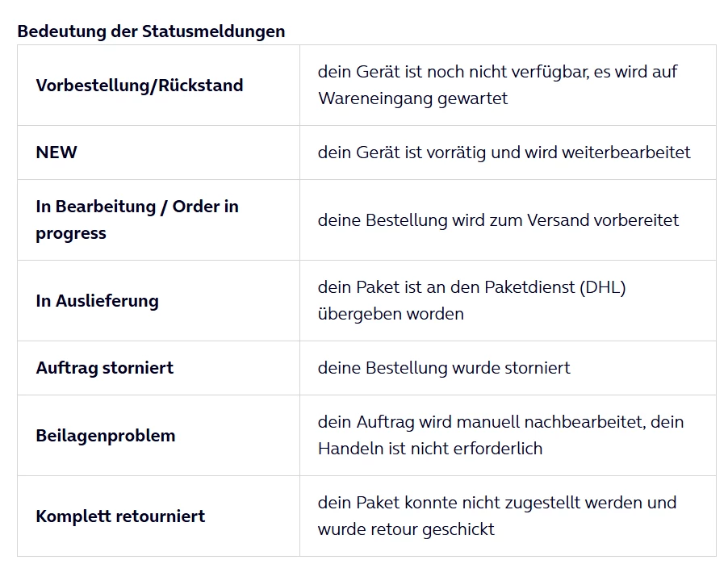Screen dimensions: 728x581
Task: Click the heading Bedeutung der Statusmeldungen
Action: tap(152, 31)
